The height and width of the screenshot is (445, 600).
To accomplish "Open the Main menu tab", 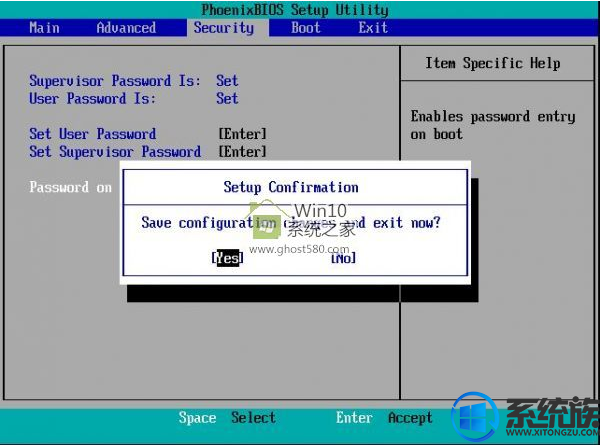I will point(44,28).
